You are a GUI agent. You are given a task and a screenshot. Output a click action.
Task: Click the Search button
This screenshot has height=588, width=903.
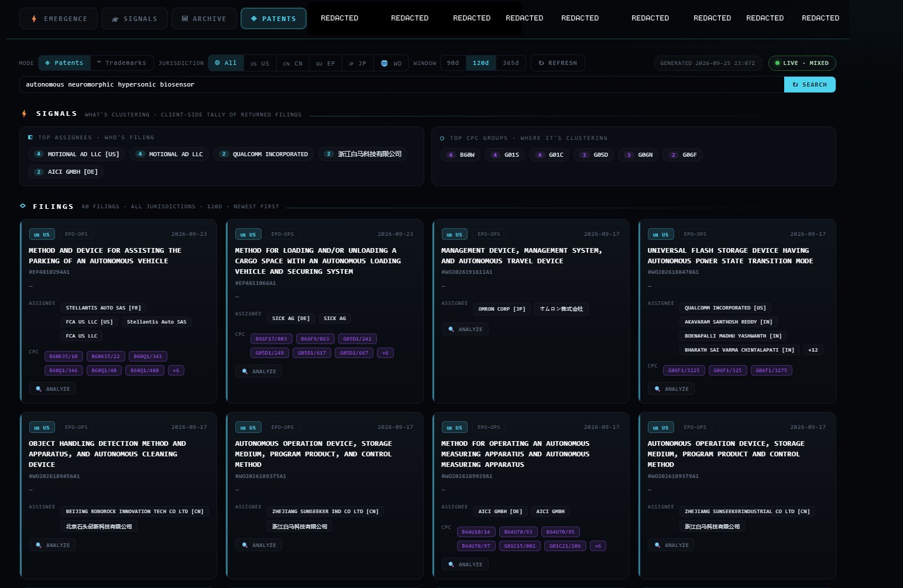click(x=810, y=84)
